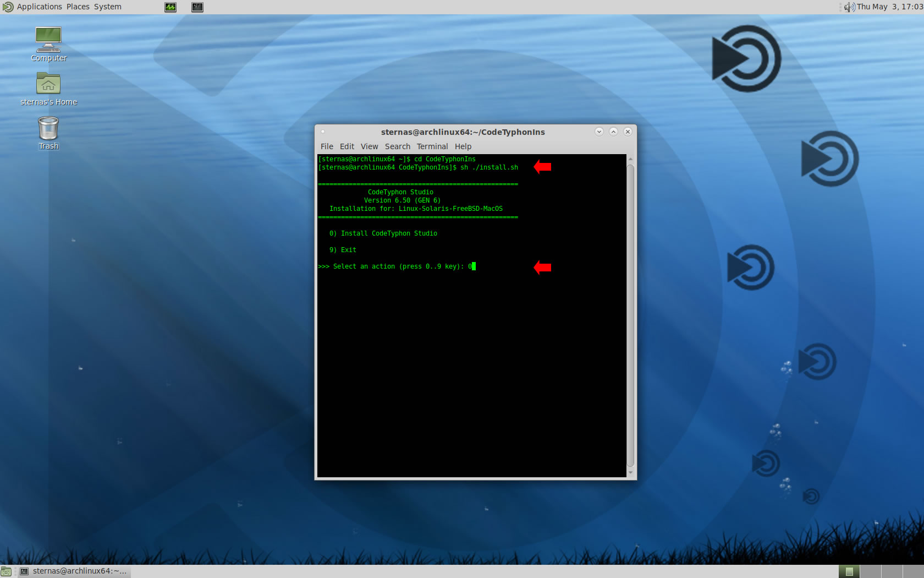
Task: Click the 'Select an action' prompt line
Action: pyautogui.click(x=397, y=266)
